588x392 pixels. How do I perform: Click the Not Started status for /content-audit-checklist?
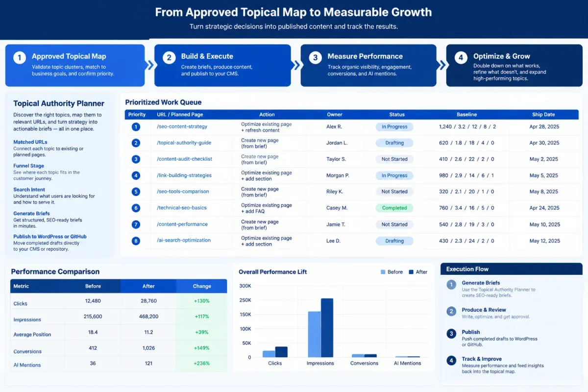pyautogui.click(x=394, y=159)
